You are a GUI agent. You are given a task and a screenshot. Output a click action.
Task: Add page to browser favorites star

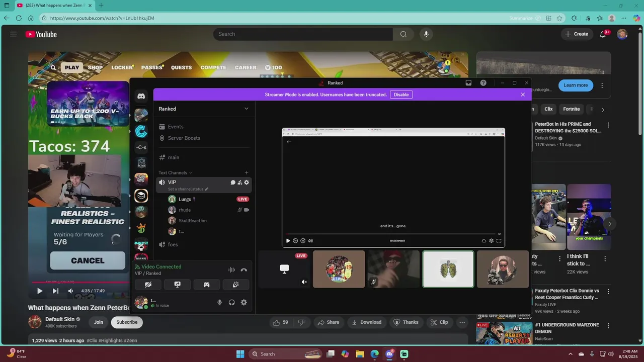(559, 18)
